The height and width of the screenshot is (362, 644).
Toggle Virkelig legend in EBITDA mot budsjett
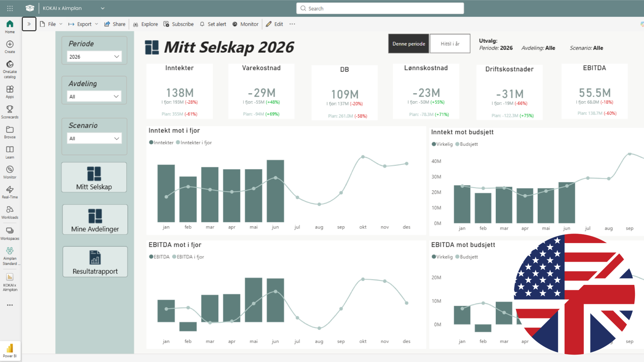[442, 257]
